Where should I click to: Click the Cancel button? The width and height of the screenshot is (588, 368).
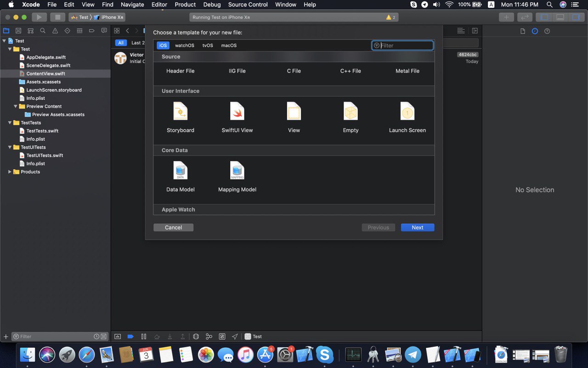click(174, 228)
